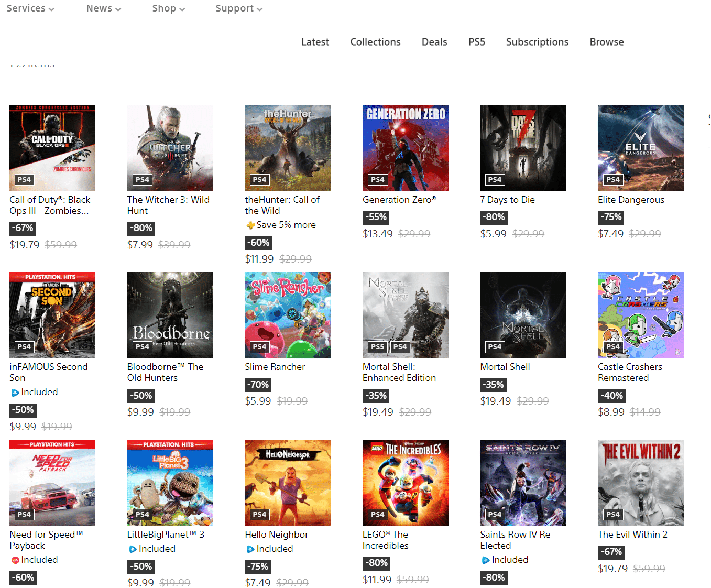Viewport: 711px width, 588px height.
Task: Open the Generation Zero cover art
Action: click(x=405, y=147)
